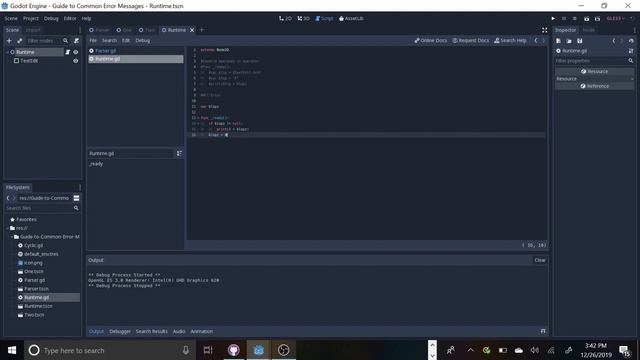Save current resource in Inspector
This screenshot has height=360, width=640.
point(580,41)
